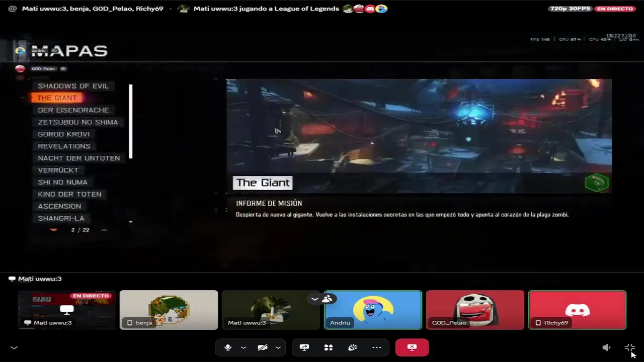Click INFORME DE MISIÓN heading
Image resolution: width=644 pixels, height=362 pixels.
(x=269, y=204)
